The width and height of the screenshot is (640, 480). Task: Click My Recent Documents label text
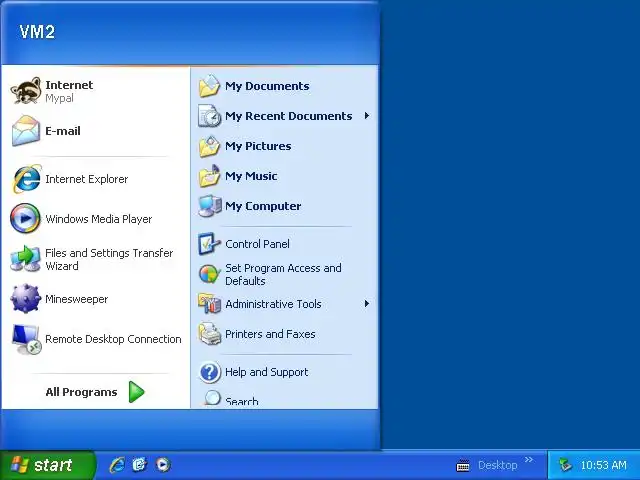pos(289,116)
